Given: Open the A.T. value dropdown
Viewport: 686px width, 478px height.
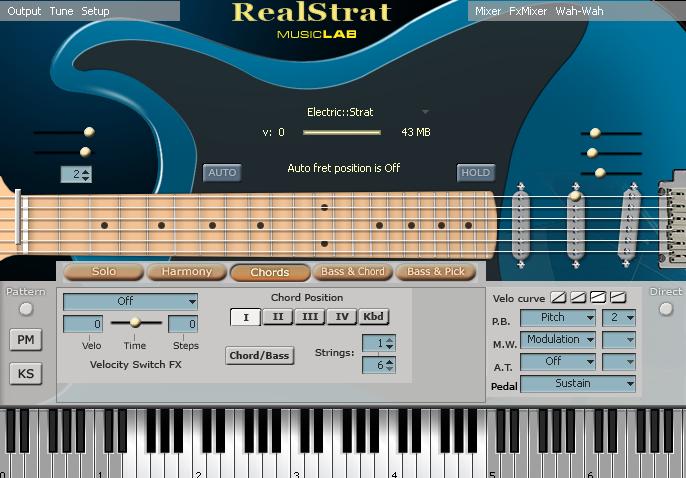Looking at the screenshot, I should pos(619,362).
